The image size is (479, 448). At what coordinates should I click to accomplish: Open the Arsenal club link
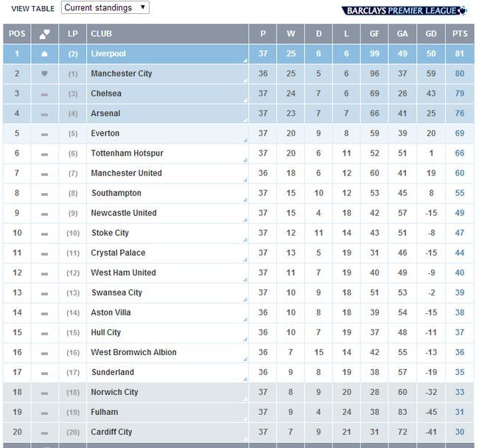(x=105, y=113)
